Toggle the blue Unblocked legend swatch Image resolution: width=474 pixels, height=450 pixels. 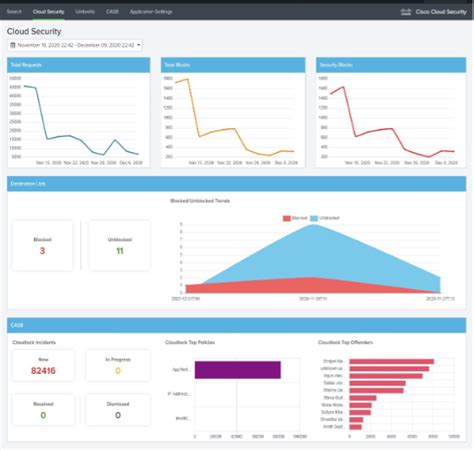(314, 218)
